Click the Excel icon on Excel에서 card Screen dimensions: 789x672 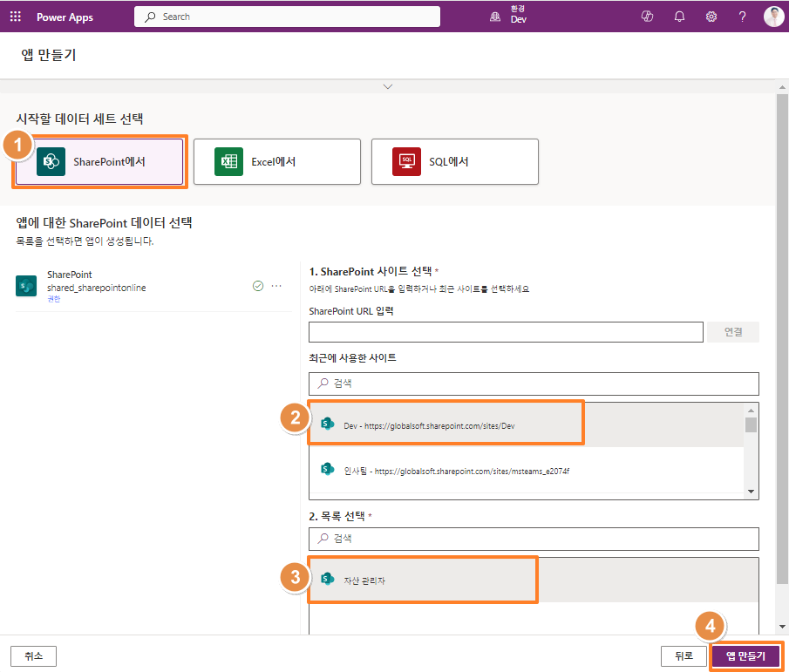(229, 161)
